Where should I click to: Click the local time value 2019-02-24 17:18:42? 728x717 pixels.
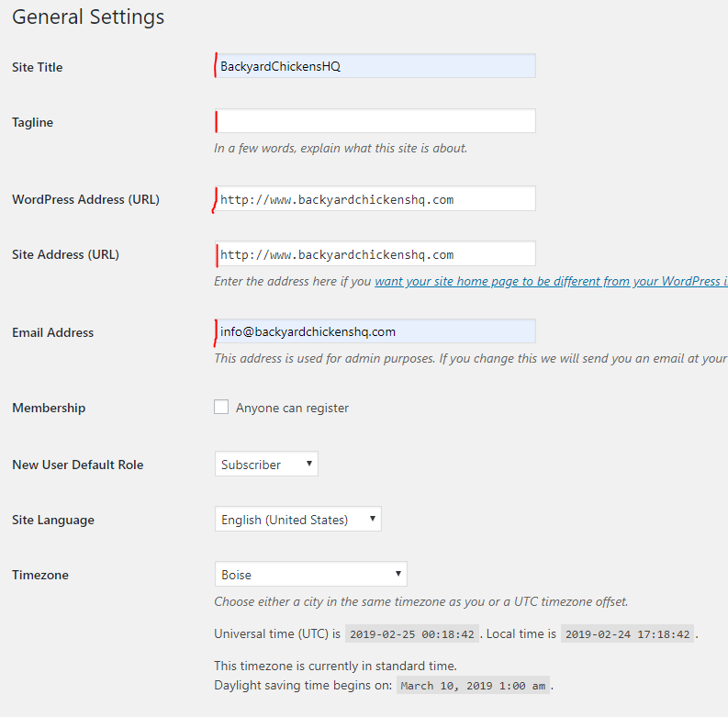point(628,634)
